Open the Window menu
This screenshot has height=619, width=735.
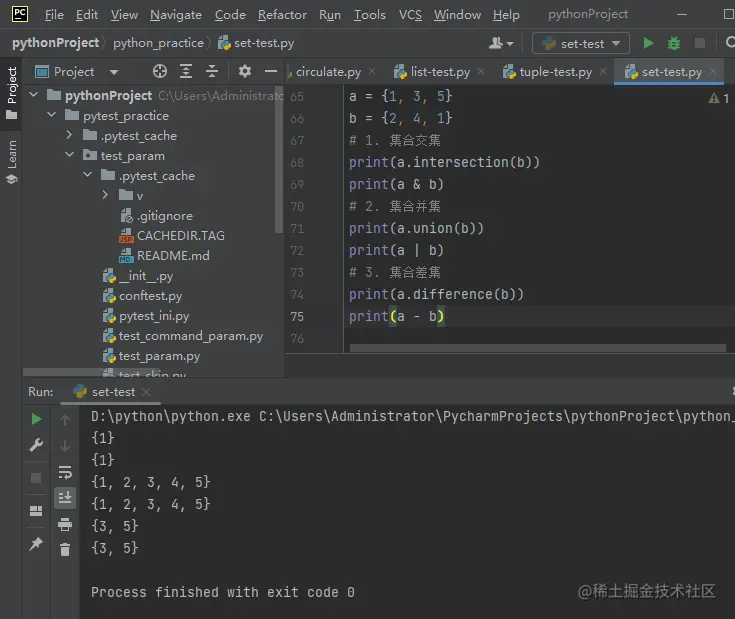coord(457,15)
